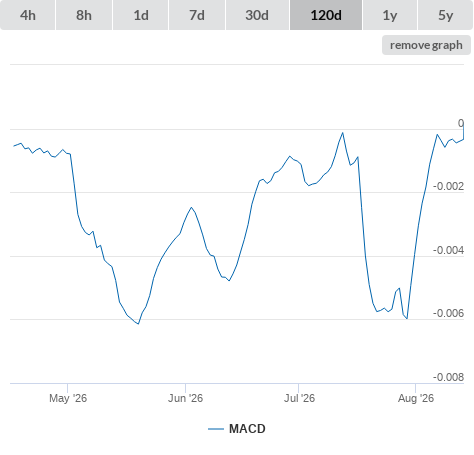Click the active 120d range tab
This screenshot has width=474, height=455.
click(326, 15)
